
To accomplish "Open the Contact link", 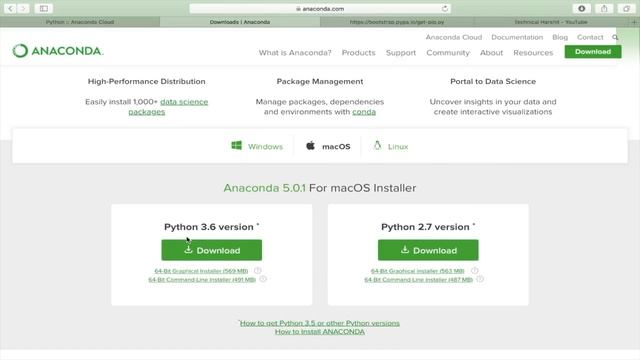I will [x=590, y=37].
